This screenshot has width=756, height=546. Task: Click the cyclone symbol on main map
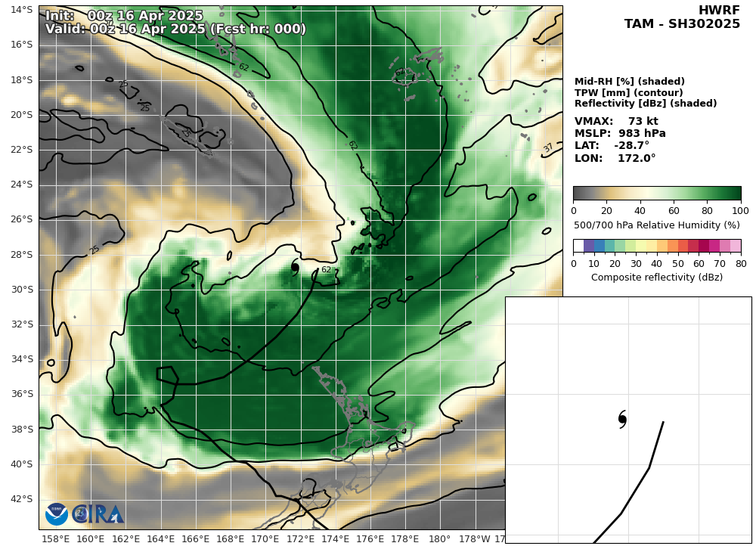pos(295,267)
